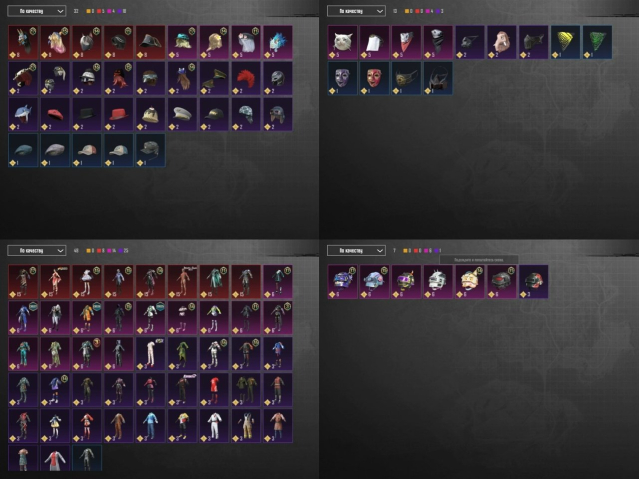The width and height of the screenshot is (639, 479).
Task: Expand the sort dropdown above the helmets row
Action: click(x=356, y=250)
